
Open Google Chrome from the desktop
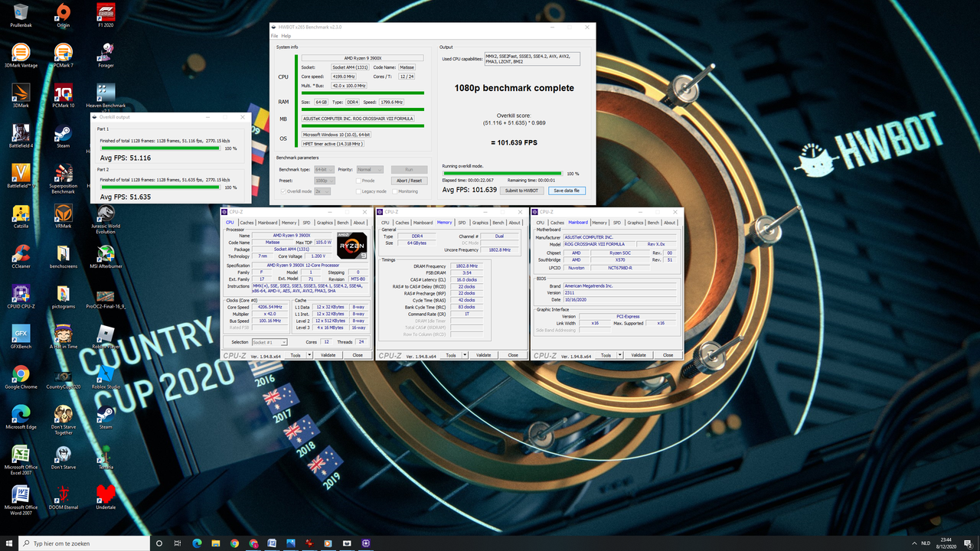pyautogui.click(x=21, y=378)
